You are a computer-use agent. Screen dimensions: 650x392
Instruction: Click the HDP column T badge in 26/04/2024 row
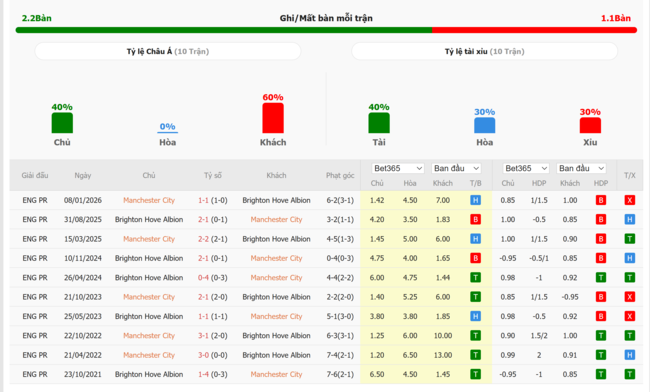click(x=601, y=278)
